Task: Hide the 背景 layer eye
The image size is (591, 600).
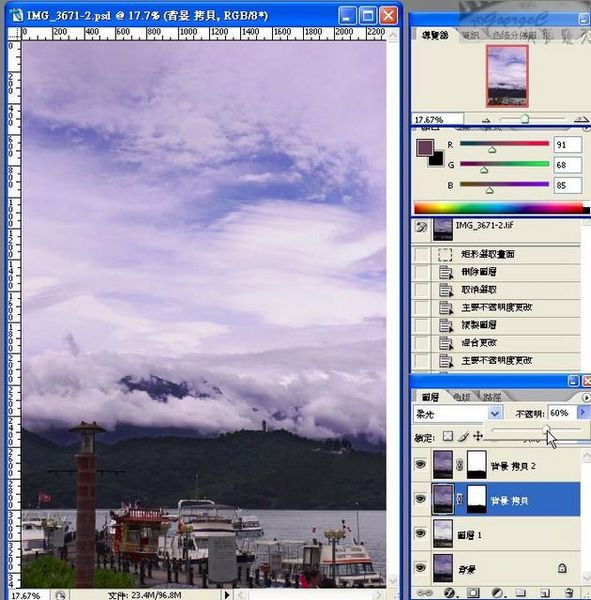Action: [421, 568]
